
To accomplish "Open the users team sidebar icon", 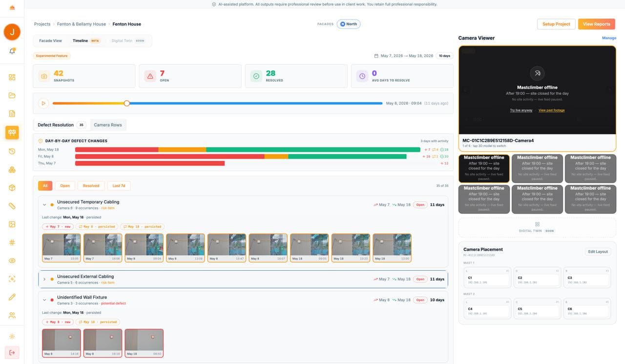I will coord(12,315).
